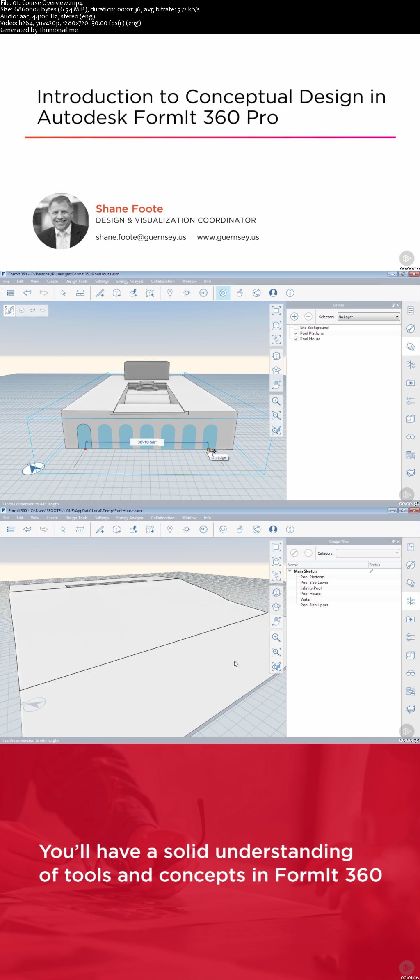The image size is (420, 980).
Task: Click the remove layer minus button
Action: [308, 317]
